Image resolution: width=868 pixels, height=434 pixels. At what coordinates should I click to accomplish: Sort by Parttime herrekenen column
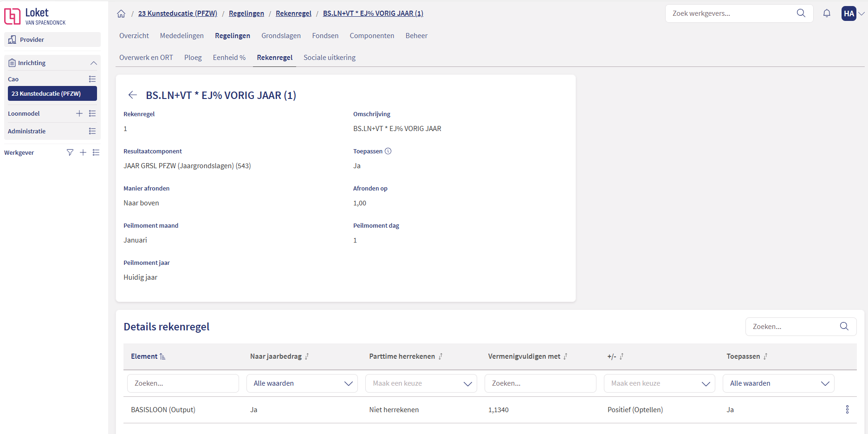pos(406,356)
